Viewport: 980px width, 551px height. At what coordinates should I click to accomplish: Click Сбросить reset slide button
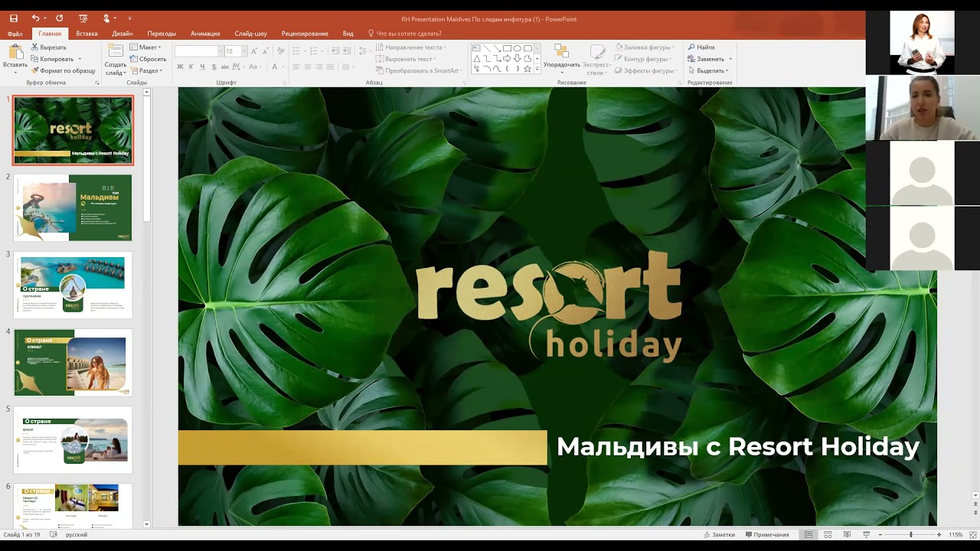pyautogui.click(x=148, y=59)
